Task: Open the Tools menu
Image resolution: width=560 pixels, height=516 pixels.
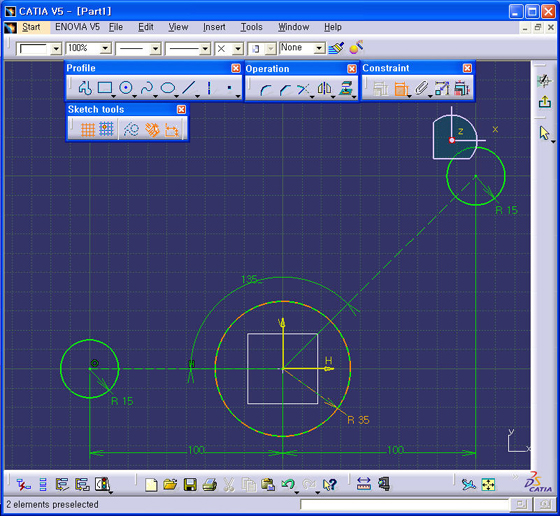Action: (x=251, y=27)
